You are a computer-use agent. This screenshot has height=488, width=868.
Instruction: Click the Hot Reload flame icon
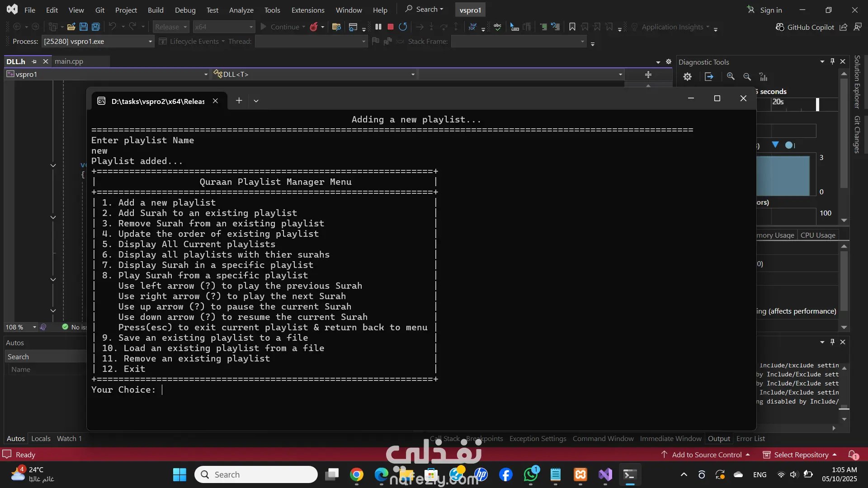point(314,27)
